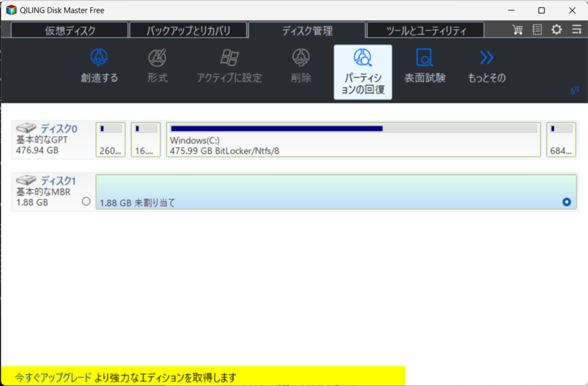The width and height of the screenshot is (588, 386).
Task: Select the 684 MB partition on ディスク0
Action: pos(561,140)
